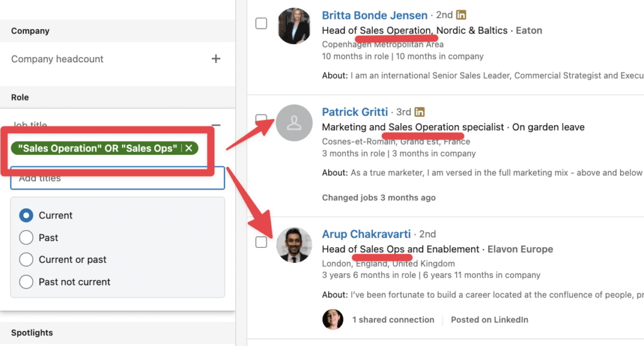Viewport: 644px width, 346px height.
Task: Click the Spotlights section header
Action: (x=32, y=333)
